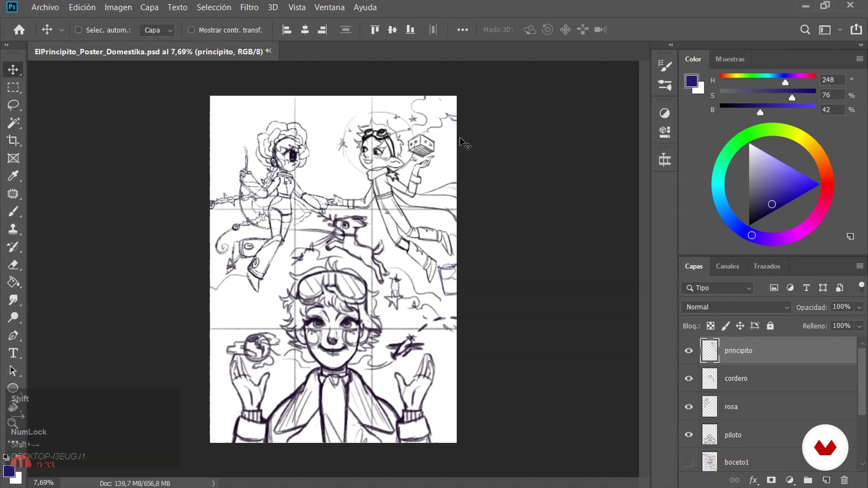
Task: Show the boceto1 layer
Action: tap(689, 462)
